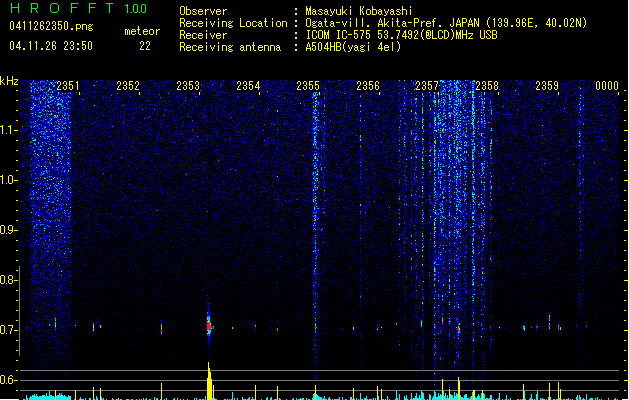Click the date stamp 04.11.26 23:50

pyautogui.click(x=51, y=46)
